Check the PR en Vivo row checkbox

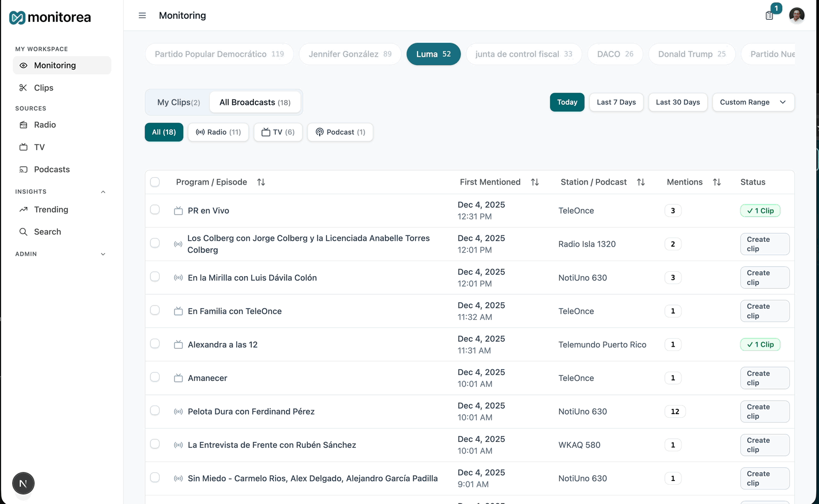click(x=155, y=210)
